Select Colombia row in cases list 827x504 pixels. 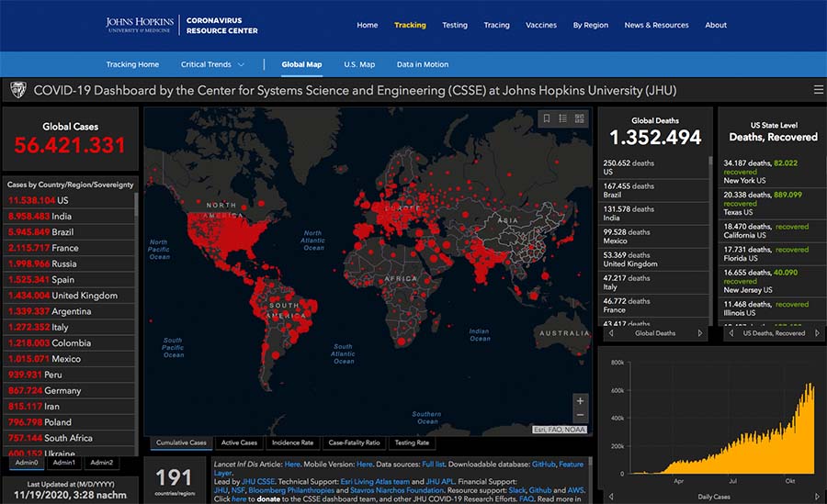tap(69, 342)
